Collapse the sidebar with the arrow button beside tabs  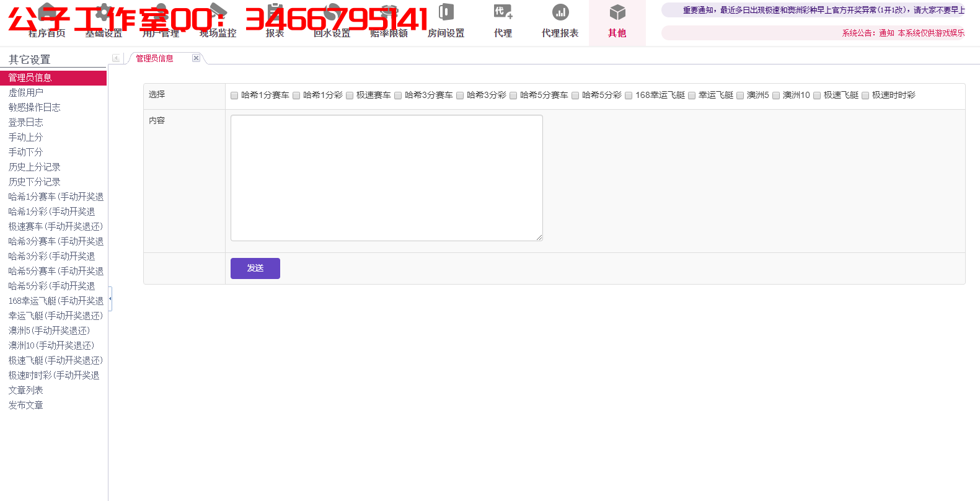(x=116, y=58)
